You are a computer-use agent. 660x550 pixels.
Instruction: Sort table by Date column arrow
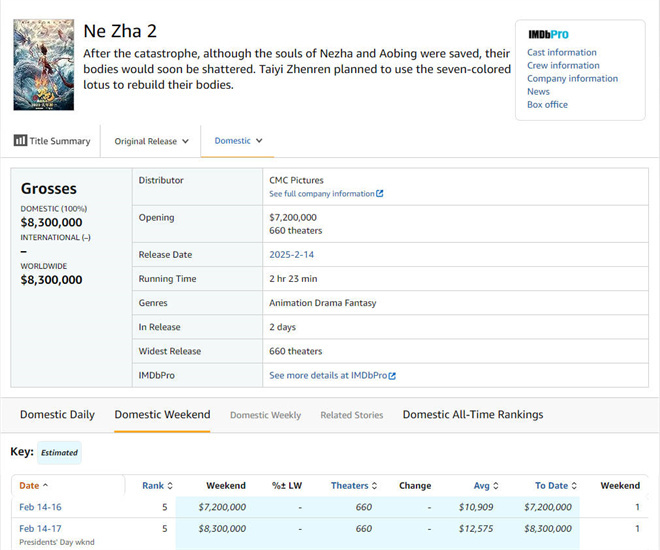click(45, 486)
